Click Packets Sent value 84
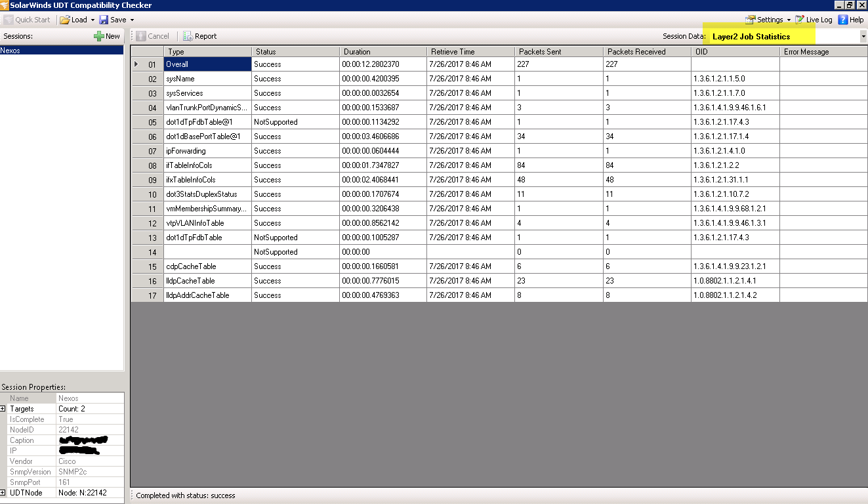 [x=559, y=165]
